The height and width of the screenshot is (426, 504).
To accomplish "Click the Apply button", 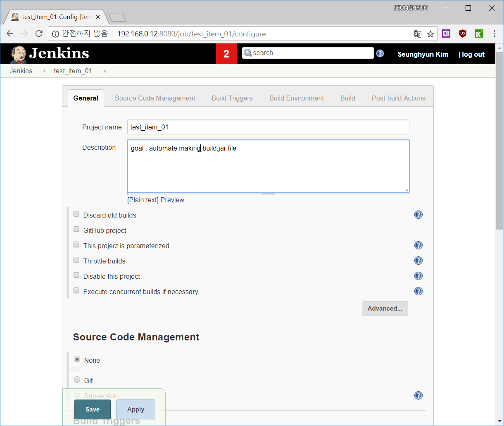I will (x=136, y=409).
